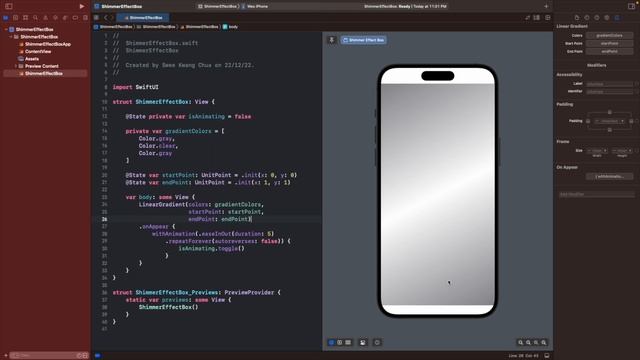
Task: Show the file inspector
Action: click(577, 18)
